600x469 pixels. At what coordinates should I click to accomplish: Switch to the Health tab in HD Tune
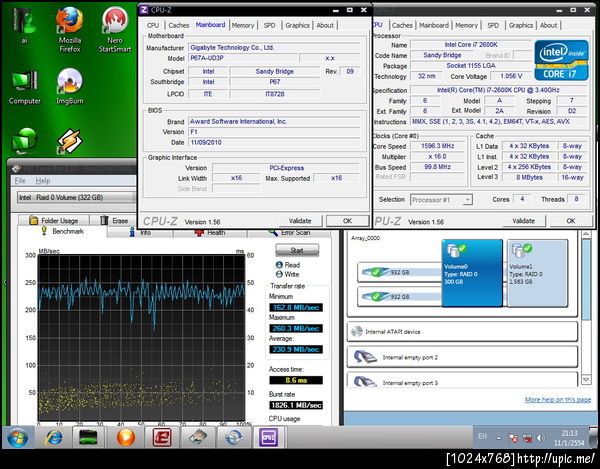(210, 232)
